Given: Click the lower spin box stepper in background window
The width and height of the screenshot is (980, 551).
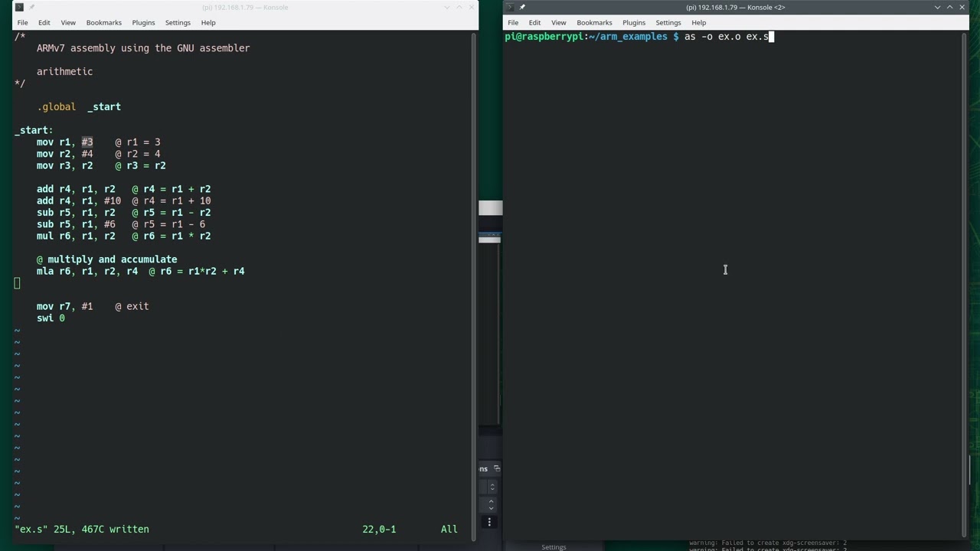Looking at the screenshot, I should [492, 504].
